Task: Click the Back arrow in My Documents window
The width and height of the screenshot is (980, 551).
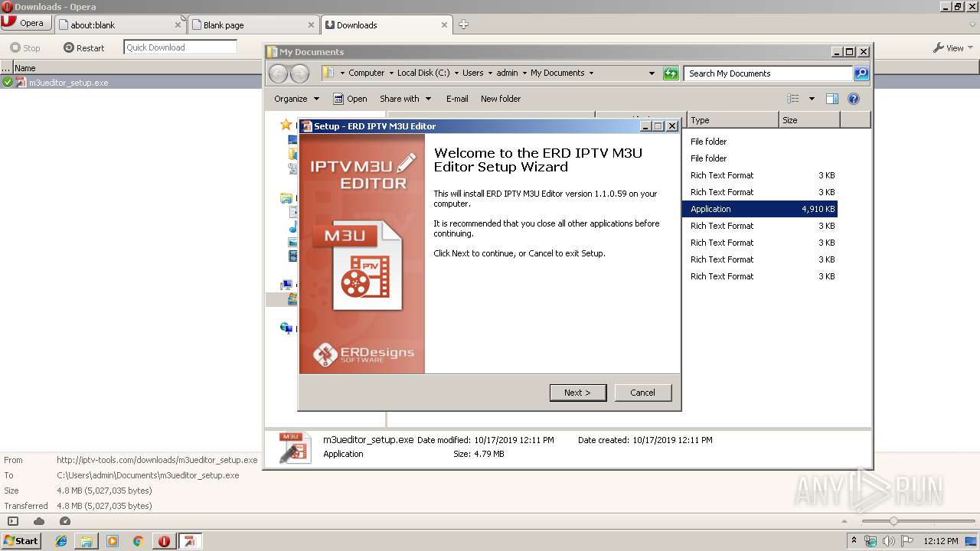Action: coord(279,73)
